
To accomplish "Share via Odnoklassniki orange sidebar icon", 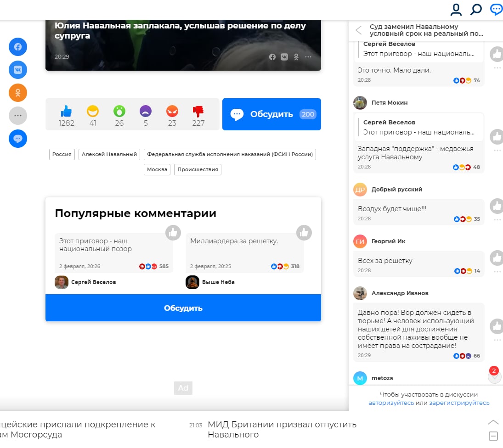I will (x=18, y=93).
